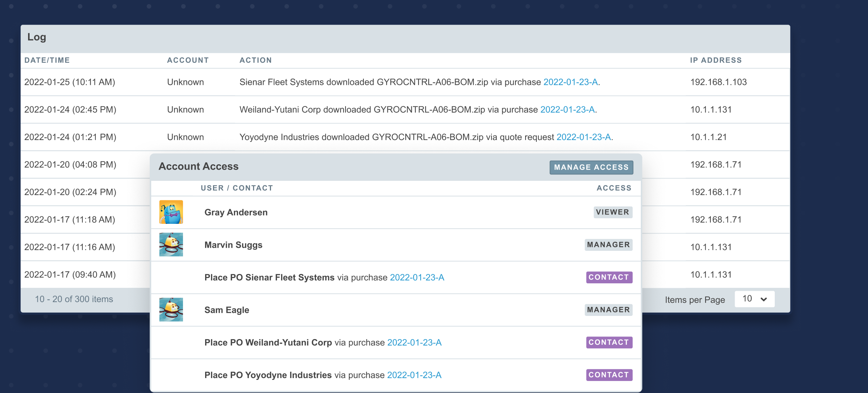Click Marvin Suggs' avatar

point(171,245)
